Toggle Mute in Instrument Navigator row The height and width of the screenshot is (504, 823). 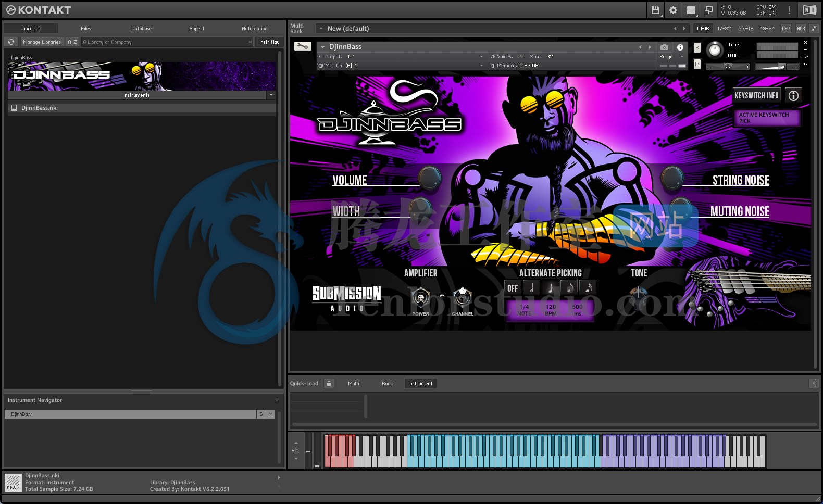[270, 414]
